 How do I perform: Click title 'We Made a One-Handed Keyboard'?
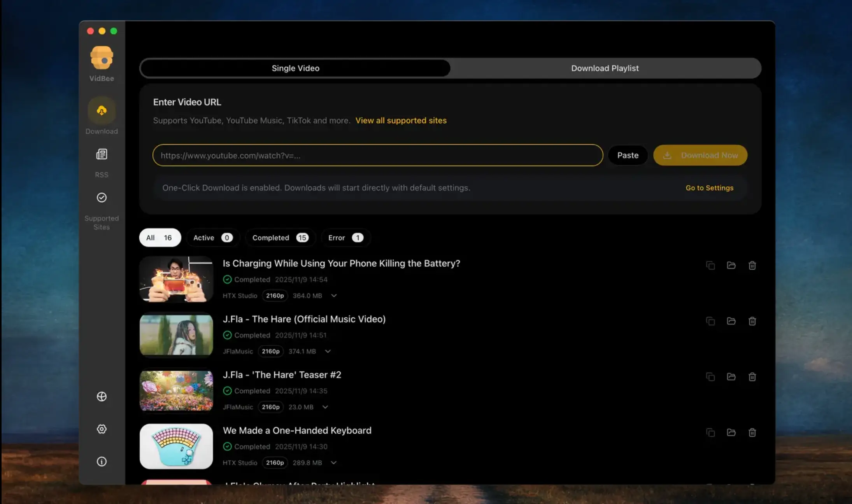(297, 430)
